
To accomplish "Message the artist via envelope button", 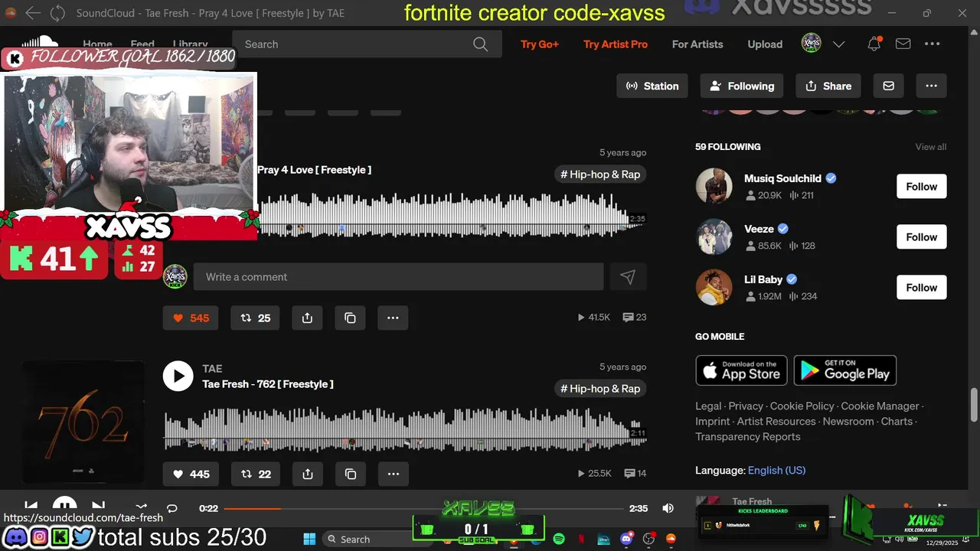I will pyautogui.click(x=888, y=86).
